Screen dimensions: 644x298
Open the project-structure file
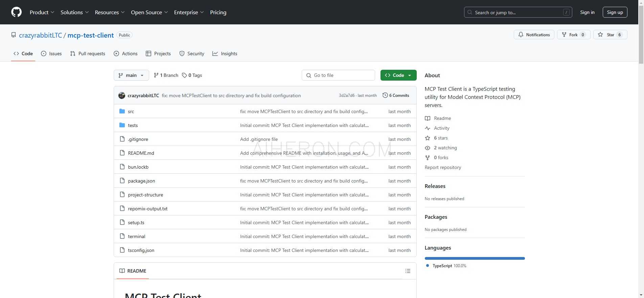[145, 195]
